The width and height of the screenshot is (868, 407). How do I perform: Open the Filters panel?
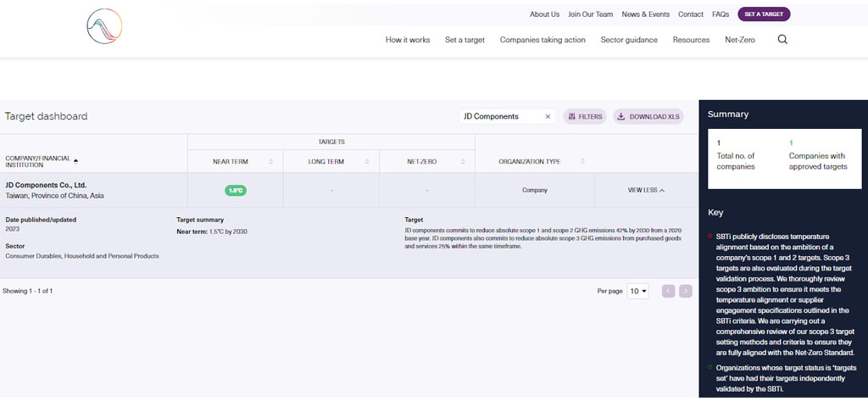(585, 116)
